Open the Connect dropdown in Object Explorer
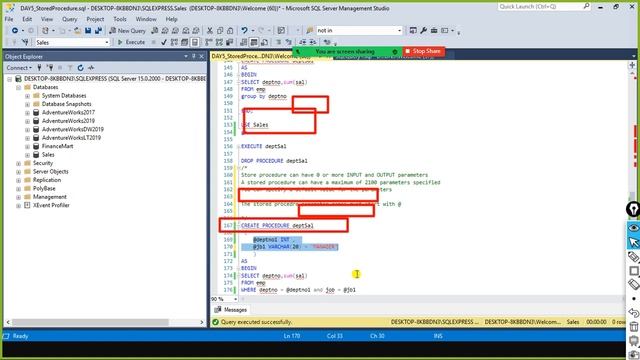Viewport: 640px width, 360px height. pos(19,68)
